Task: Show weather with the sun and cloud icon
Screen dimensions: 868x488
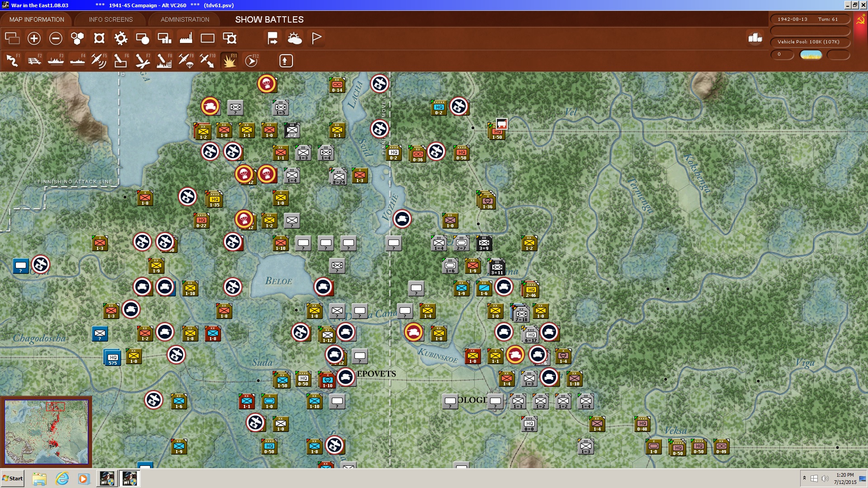Action: pos(295,38)
